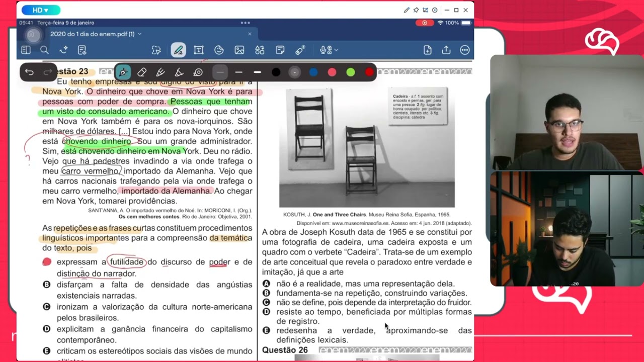
Task: Start the audio recording microphone
Action: (x=326, y=50)
